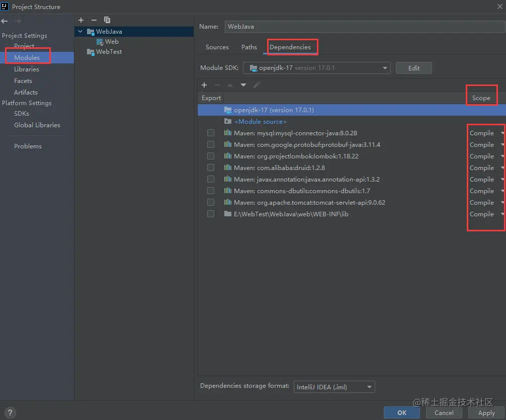506x420 pixels.
Task: Toggle export checkbox for WEB-INF\lib
Action: click(211, 214)
